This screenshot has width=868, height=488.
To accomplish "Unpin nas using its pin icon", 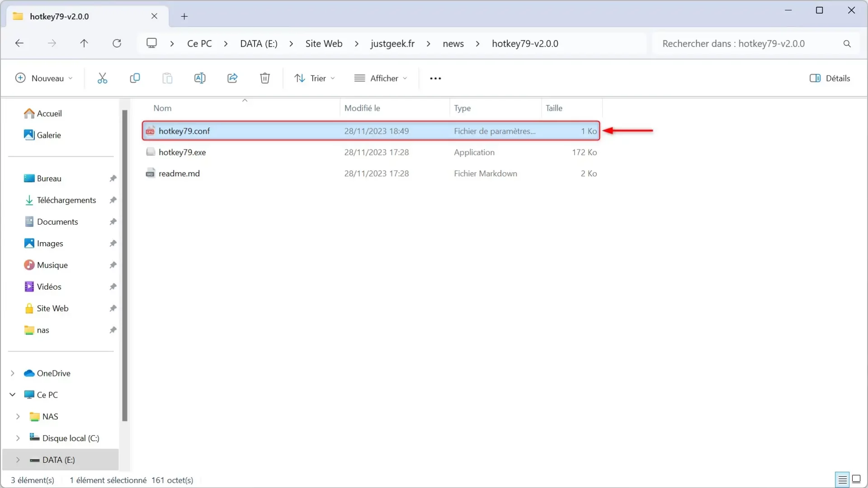I will 113,330.
